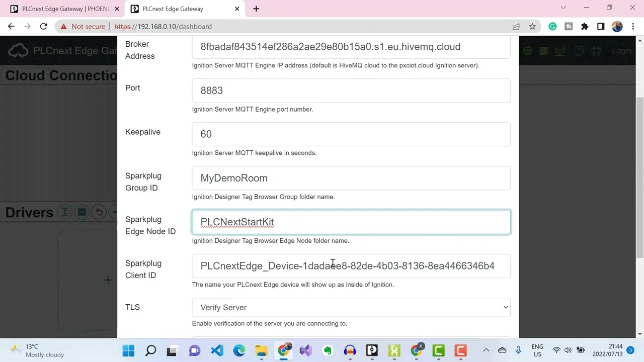Open a new browser tab
644x362 pixels.
(x=256, y=9)
